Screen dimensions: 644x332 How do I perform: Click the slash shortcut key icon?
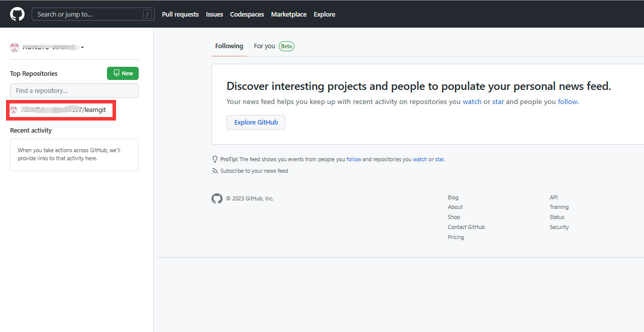click(x=147, y=14)
